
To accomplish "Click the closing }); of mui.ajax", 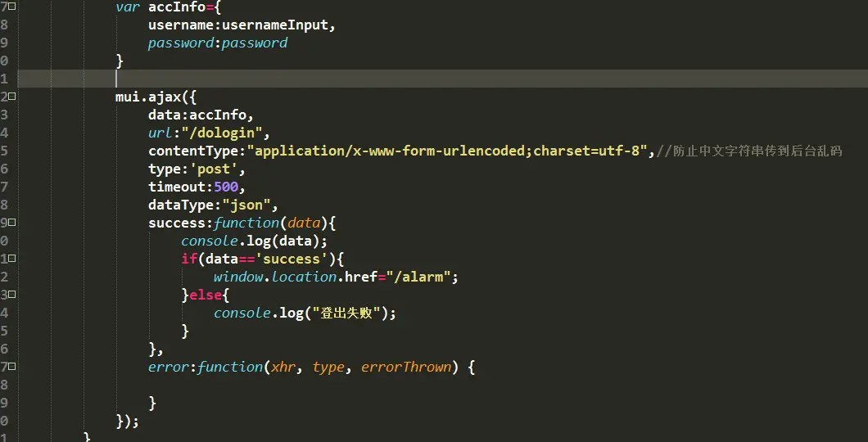I will [127, 421].
